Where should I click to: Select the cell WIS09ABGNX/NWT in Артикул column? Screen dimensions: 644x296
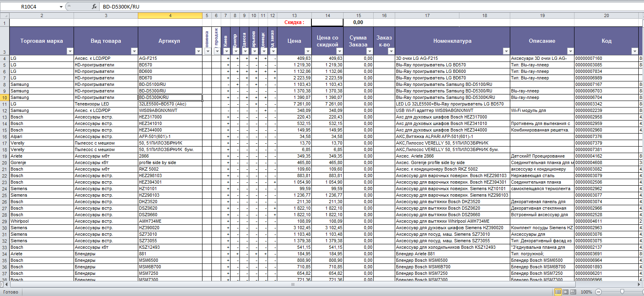[170, 111]
